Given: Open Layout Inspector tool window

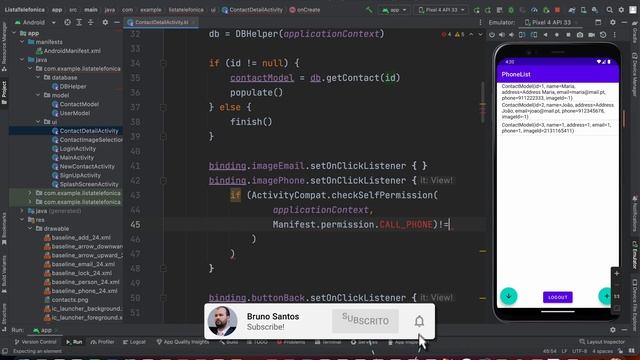Looking at the screenshot, I should pyautogui.click(x=602, y=342).
